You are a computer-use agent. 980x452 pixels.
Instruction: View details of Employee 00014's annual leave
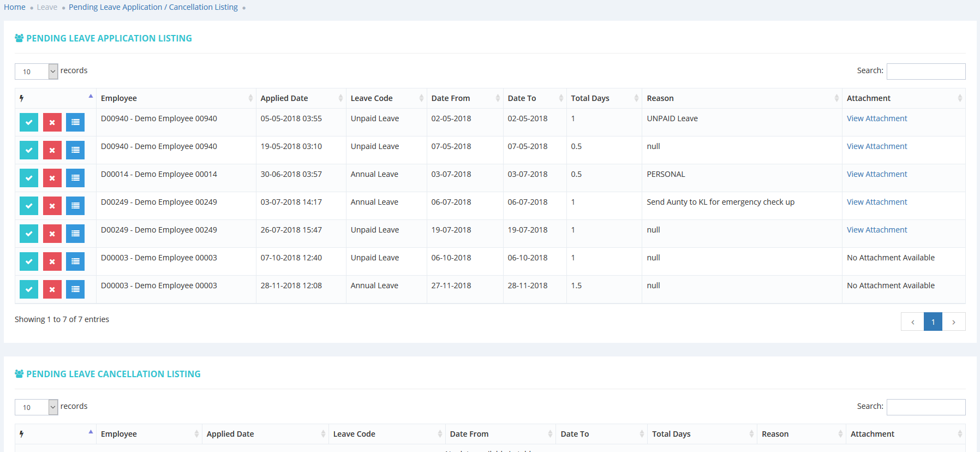point(75,178)
